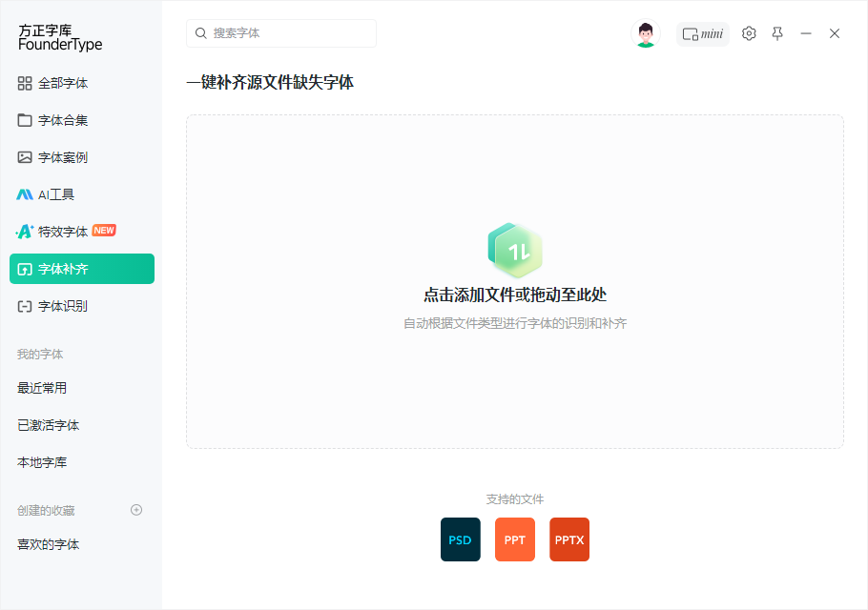The height and width of the screenshot is (610, 868).
Task: Click the 字体识别 bracket icon
Action: [25, 306]
